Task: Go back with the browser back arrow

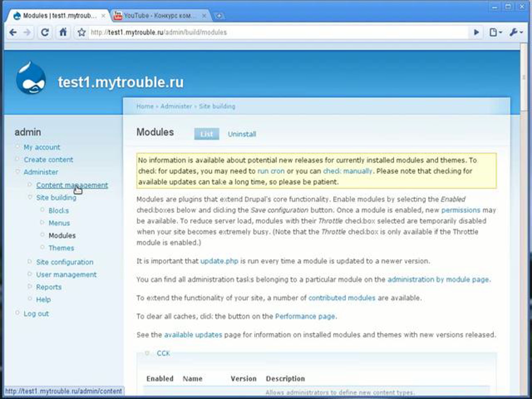Action: pos(13,32)
